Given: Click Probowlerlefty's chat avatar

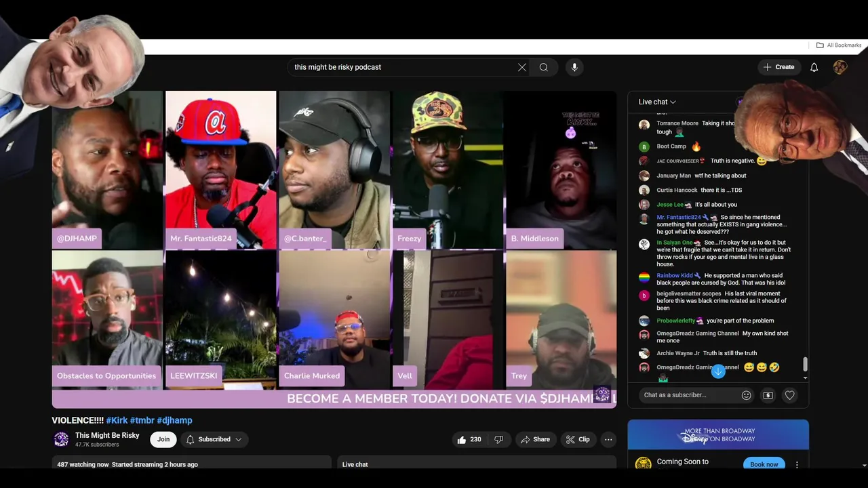Looking at the screenshot, I should point(644,321).
